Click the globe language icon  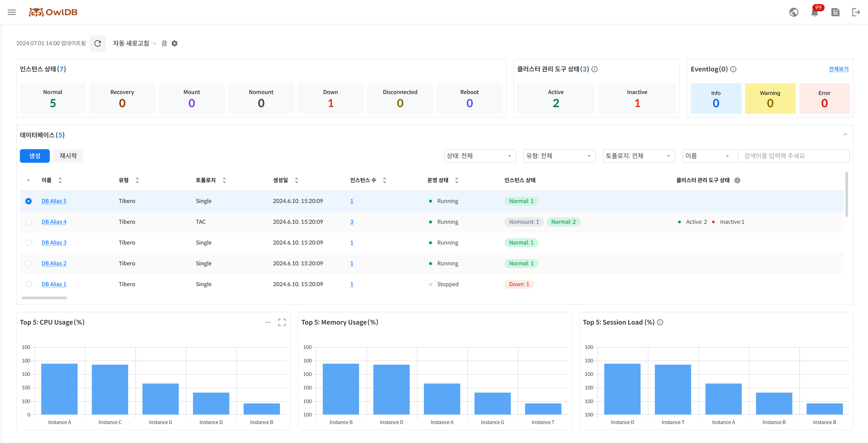pos(794,12)
